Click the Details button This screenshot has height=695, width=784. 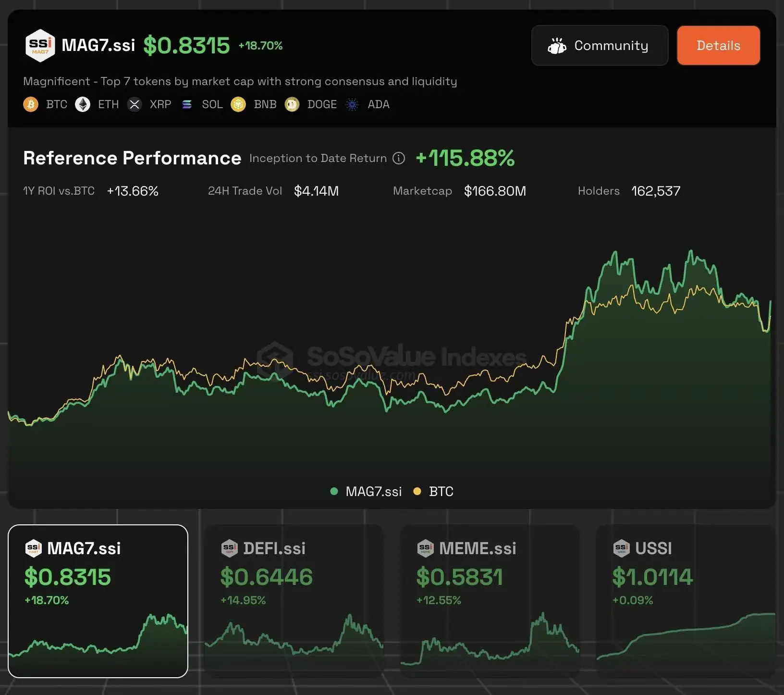[718, 45]
